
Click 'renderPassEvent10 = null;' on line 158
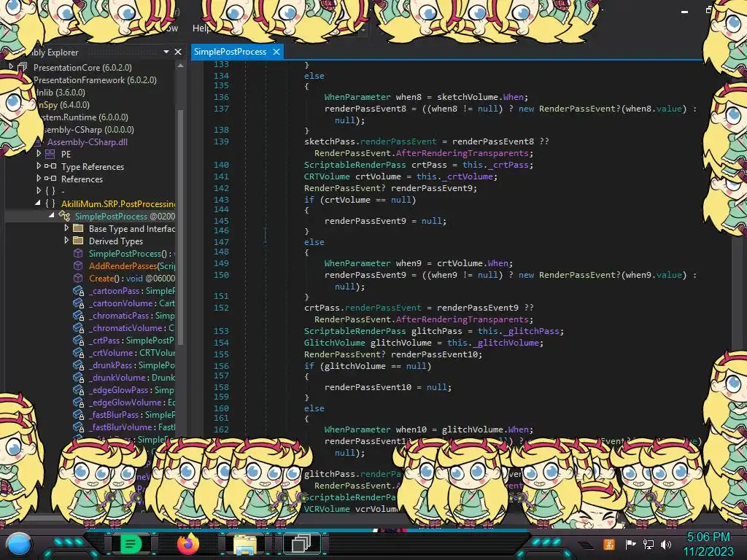pyautogui.click(x=388, y=387)
